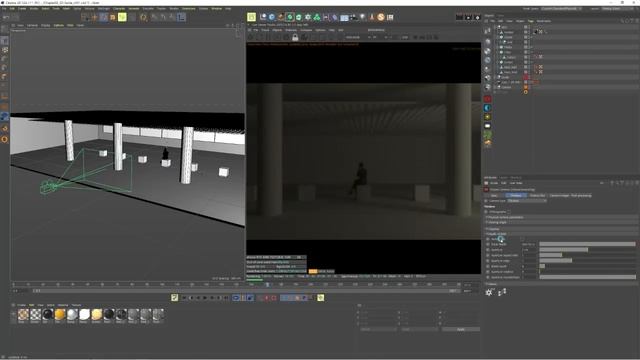This screenshot has width=640, height=360.
Task: Switch to the Motion Blur tab
Action: tap(537, 196)
